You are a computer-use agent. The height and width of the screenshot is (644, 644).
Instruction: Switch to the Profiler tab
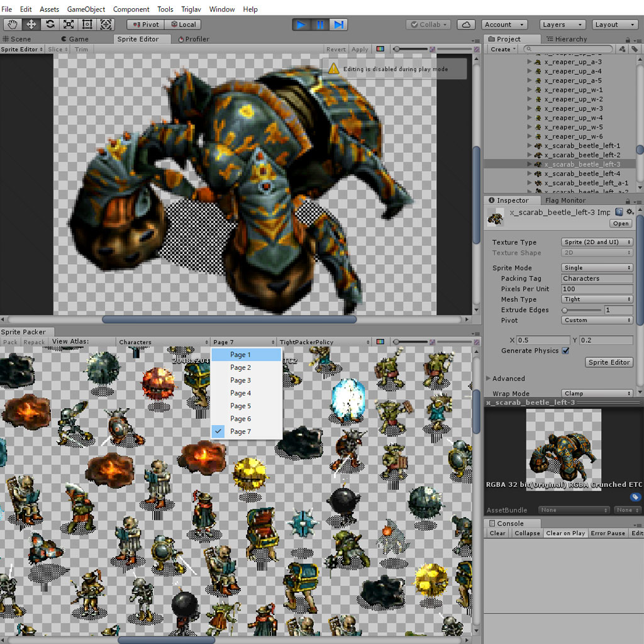tap(194, 39)
